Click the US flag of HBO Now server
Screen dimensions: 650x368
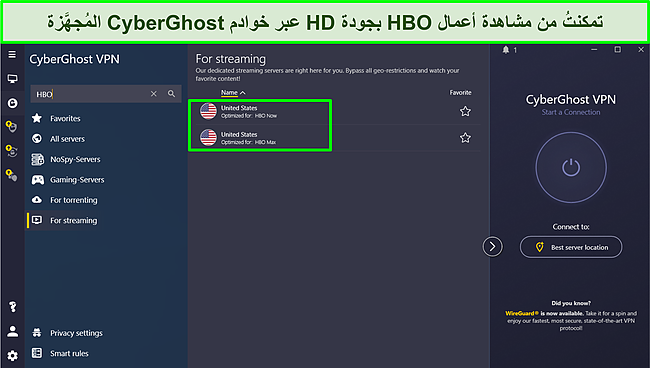208,111
